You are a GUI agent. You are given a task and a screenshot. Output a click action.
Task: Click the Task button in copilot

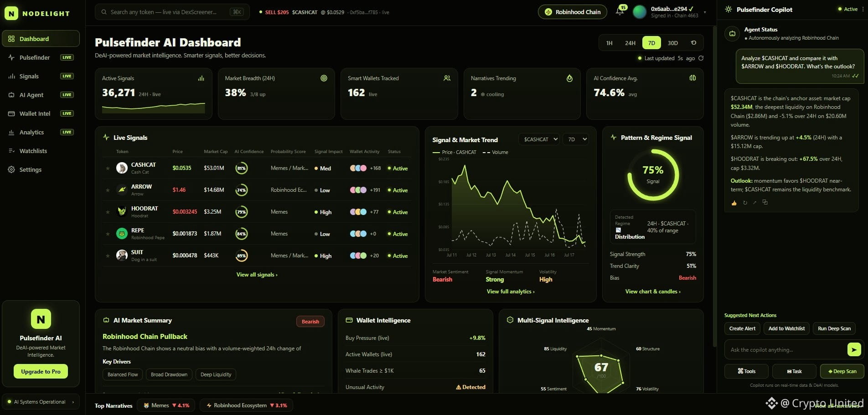(794, 371)
